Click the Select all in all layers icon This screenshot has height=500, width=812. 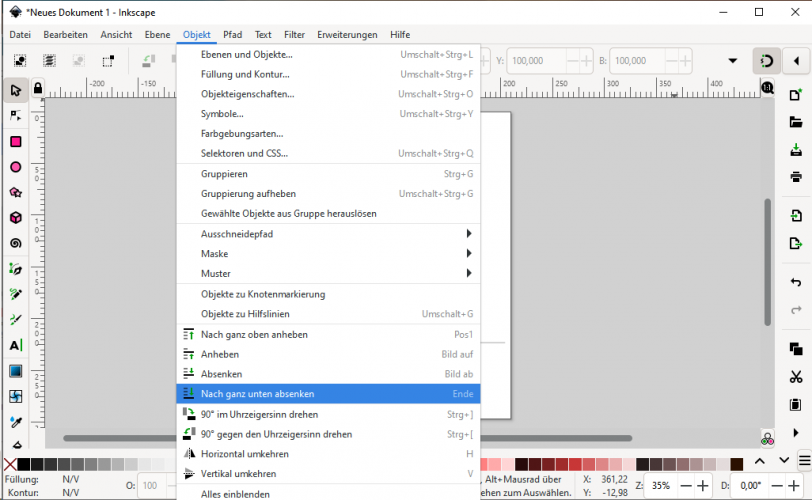[x=49, y=61]
